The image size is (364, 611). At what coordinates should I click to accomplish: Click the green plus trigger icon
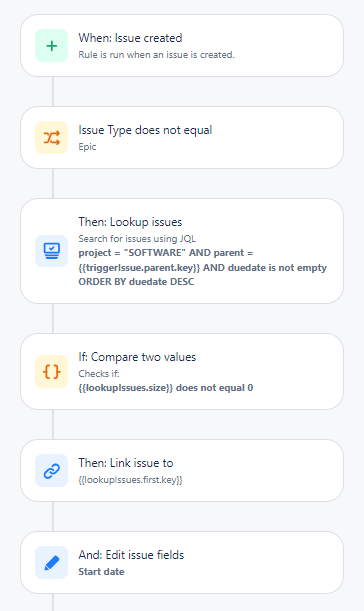[x=51, y=46]
